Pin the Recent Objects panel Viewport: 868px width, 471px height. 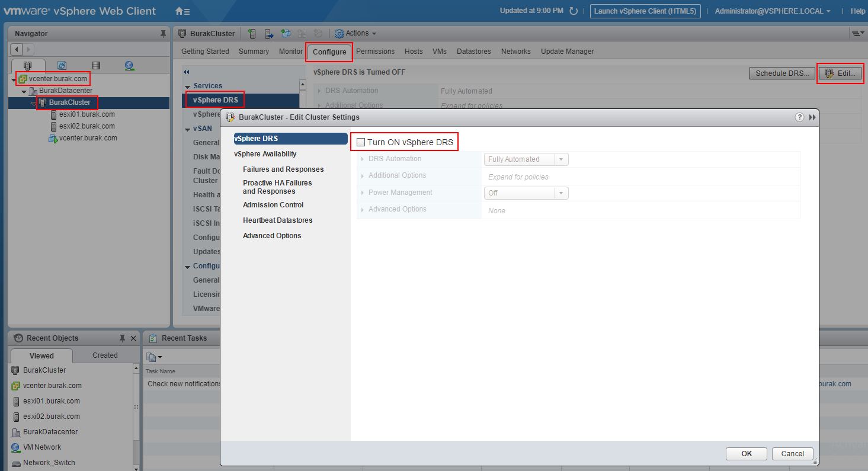tap(122, 338)
